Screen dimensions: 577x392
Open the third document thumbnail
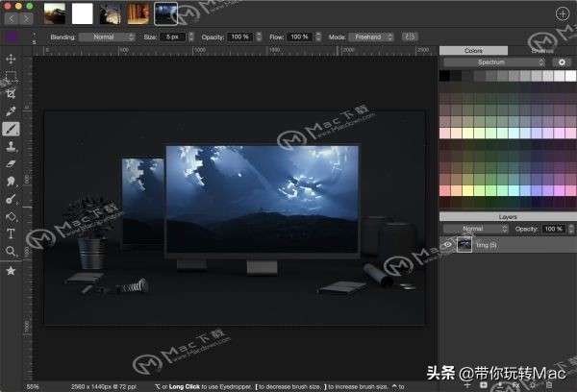click(110, 13)
